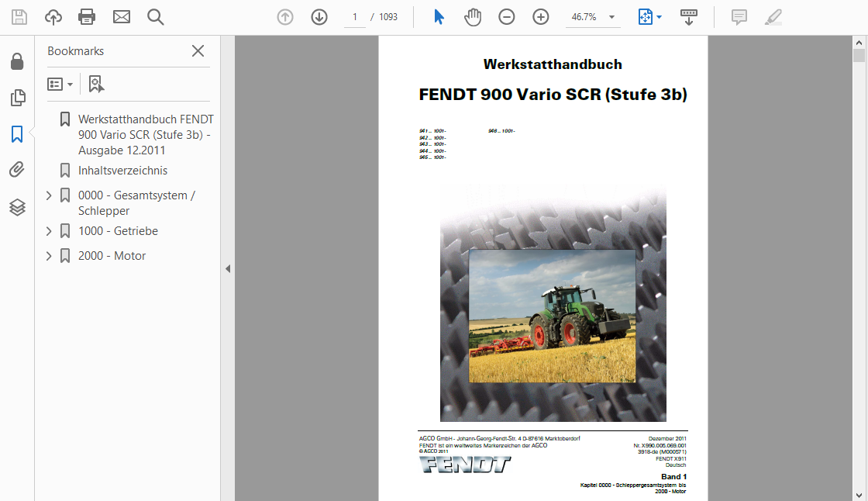Click the security lock sidebar icon

pos(17,61)
